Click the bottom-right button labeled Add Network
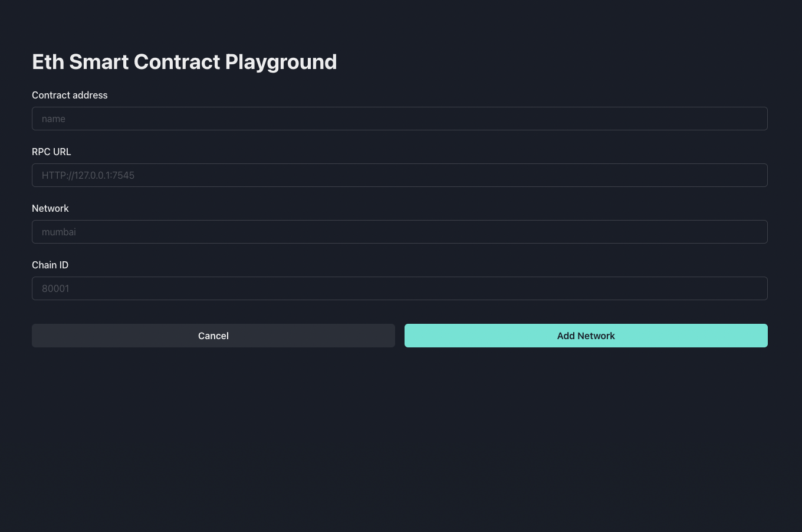The image size is (802, 532). pos(586,336)
